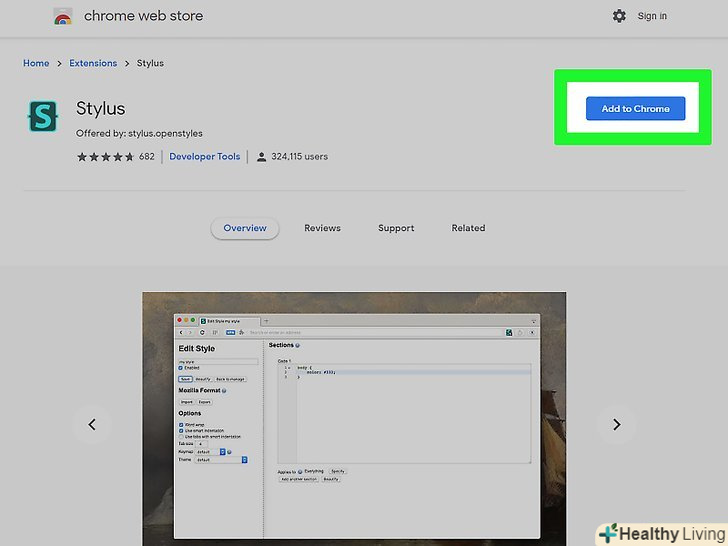Select the Overview tab
The image size is (728, 546).
click(x=245, y=228)
